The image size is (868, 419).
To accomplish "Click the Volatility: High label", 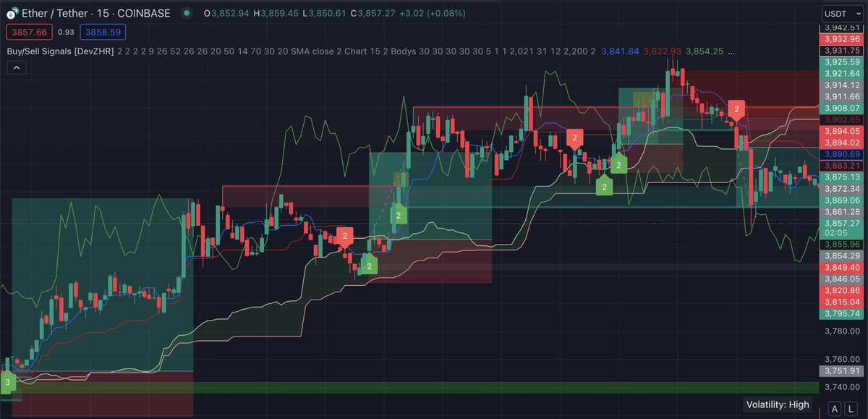I will click(778, 405).
